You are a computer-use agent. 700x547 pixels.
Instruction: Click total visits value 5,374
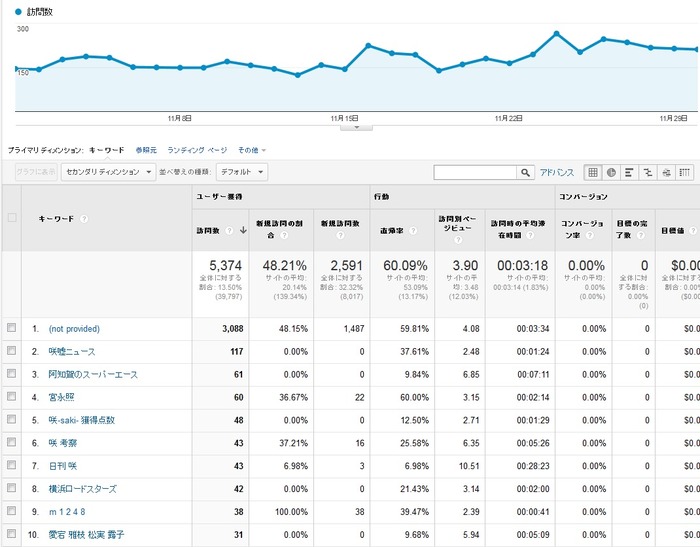pyautogui.click(x=225, y=266)
